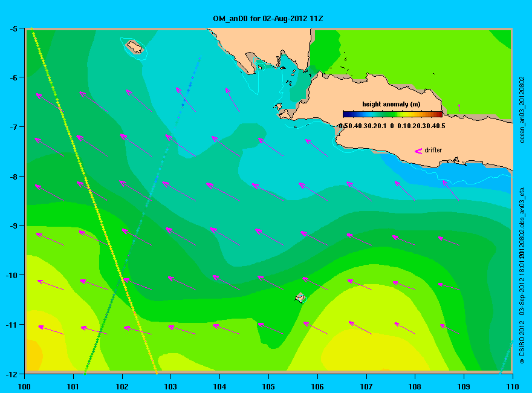Click the y-axis label -12
The image size is (532, 393).
pyautogui.click(x=11, y=374)
